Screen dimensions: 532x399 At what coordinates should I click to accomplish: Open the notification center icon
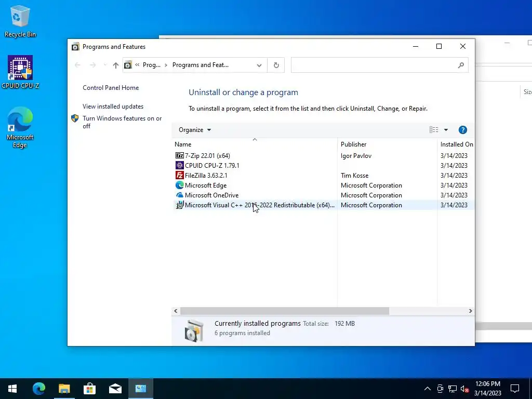point(515,389)
